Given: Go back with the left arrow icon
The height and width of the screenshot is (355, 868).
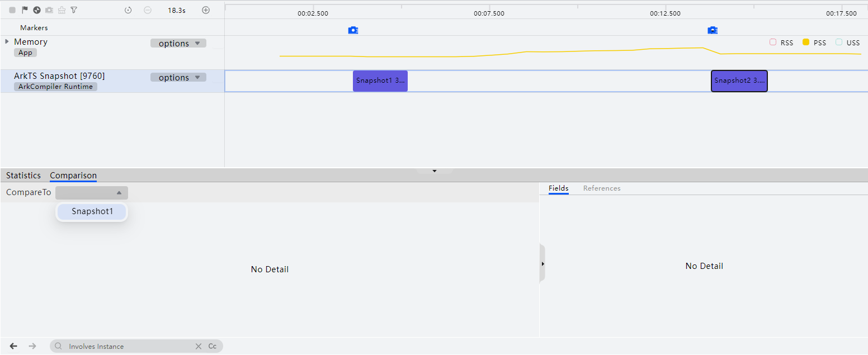Looking at the screenshot, I should pos(13,346).
